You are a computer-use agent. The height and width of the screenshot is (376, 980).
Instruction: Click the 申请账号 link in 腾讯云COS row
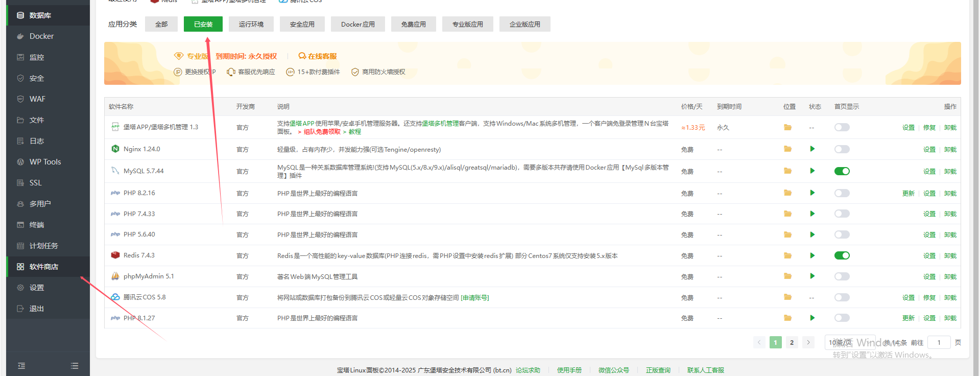click(x=475, y=297)
